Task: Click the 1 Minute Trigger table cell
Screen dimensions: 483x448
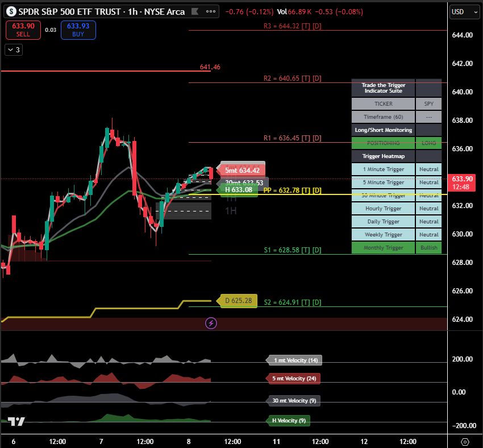Action: [383, 169]
